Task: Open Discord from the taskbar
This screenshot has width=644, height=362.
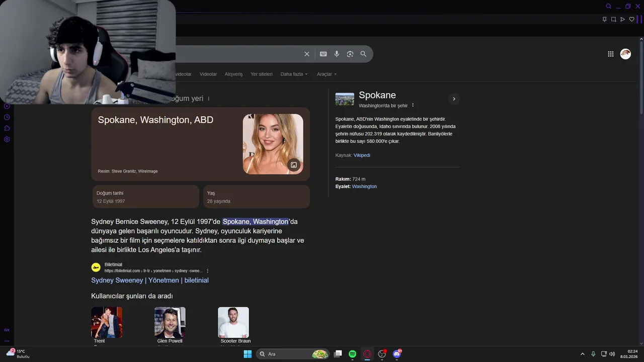Action: 397,354
